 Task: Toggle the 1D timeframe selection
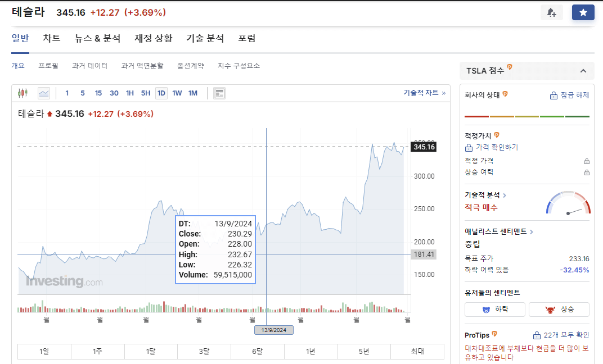[x=161, y=93]
